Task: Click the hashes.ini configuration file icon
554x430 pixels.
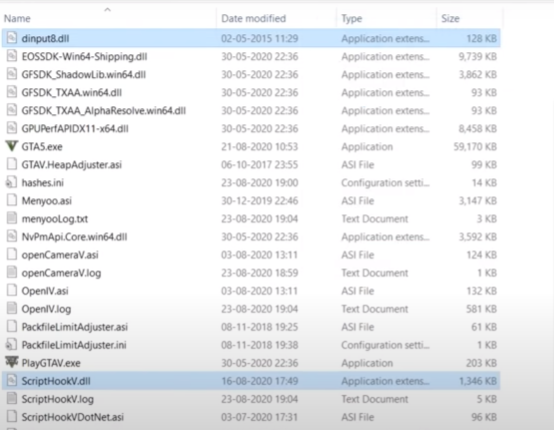Action: pos(12,182)
